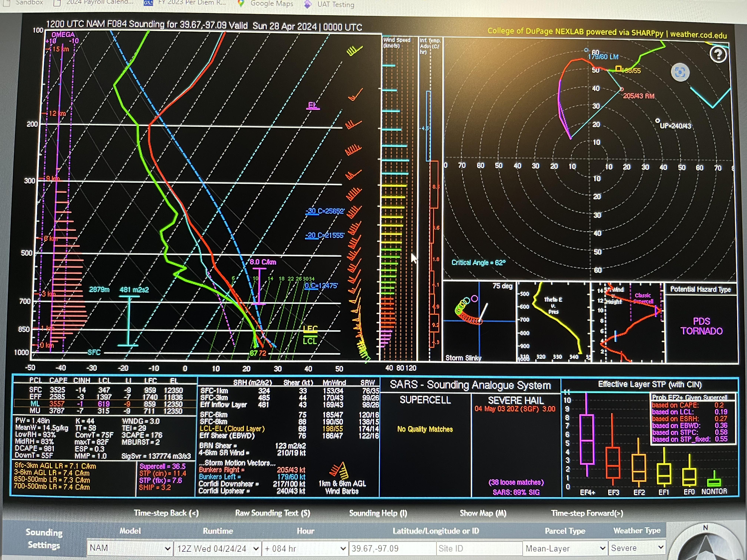Click the EL marker on skew-T

[312, 105]
